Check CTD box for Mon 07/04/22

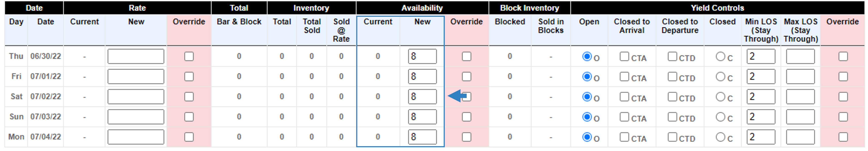coord(672,137)
